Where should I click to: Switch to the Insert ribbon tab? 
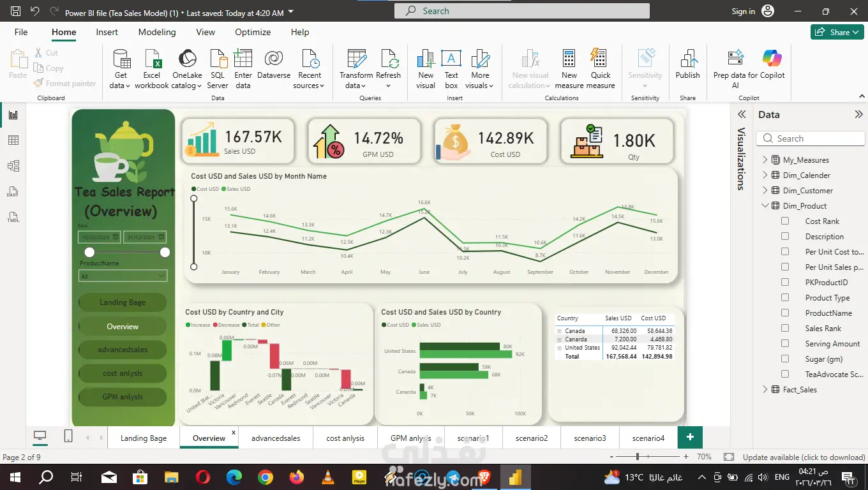pos(107,32)
